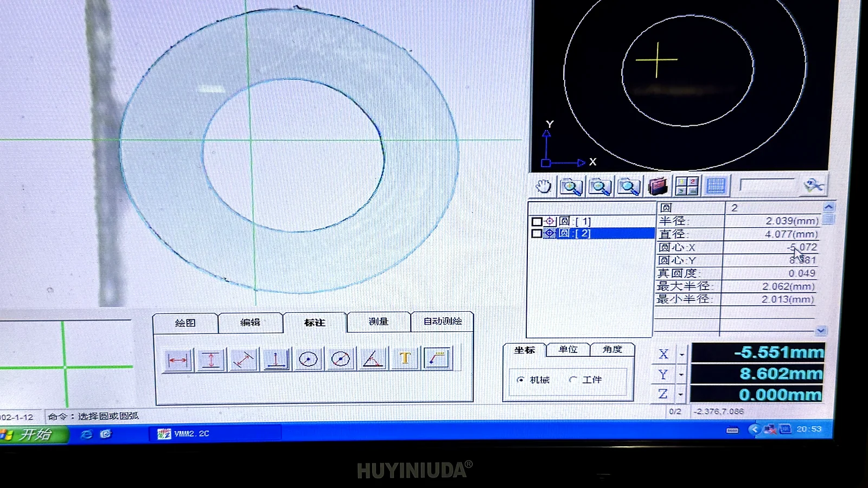The image size is (868, 488).
Task: Click the four-quadrant numbered layout icon
Action: pyautogui.click(x=686, y=186)
